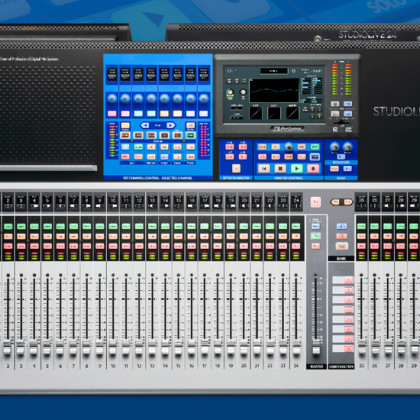The height and width of the screenshot is (420, 420).
Task: Push the blue button on the Master strip
Action: point(316,227)
